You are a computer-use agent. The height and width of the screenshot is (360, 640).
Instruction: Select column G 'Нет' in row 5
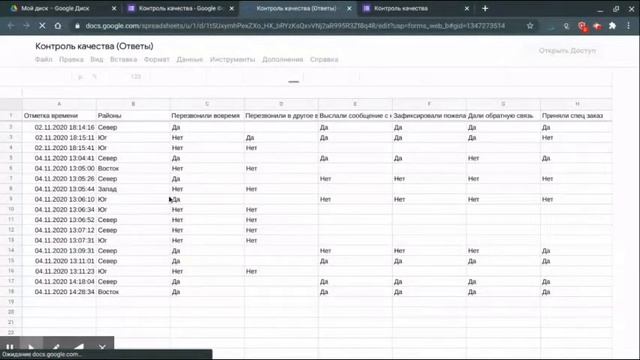point(503,158)
